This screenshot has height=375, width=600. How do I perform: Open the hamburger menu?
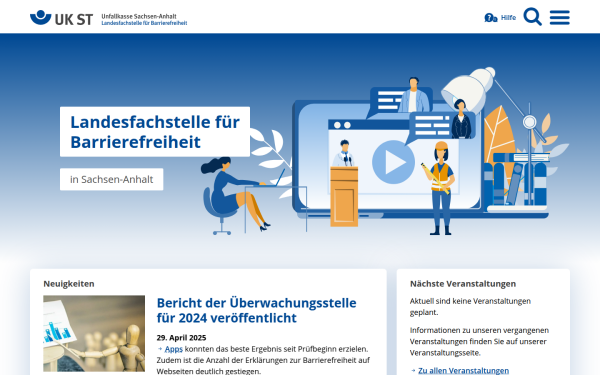(x=559, y=17)
